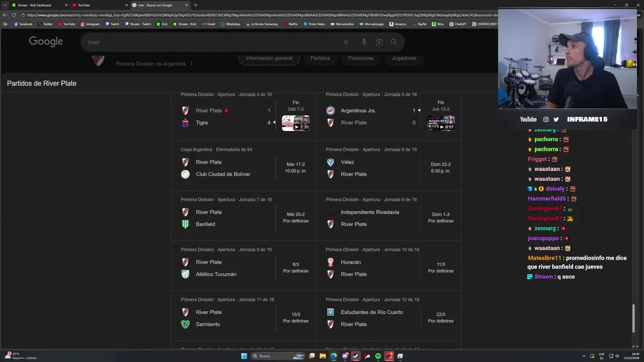Open Kick bookmark
This screenshot has width=644, height=362.
tap(162, 24)
